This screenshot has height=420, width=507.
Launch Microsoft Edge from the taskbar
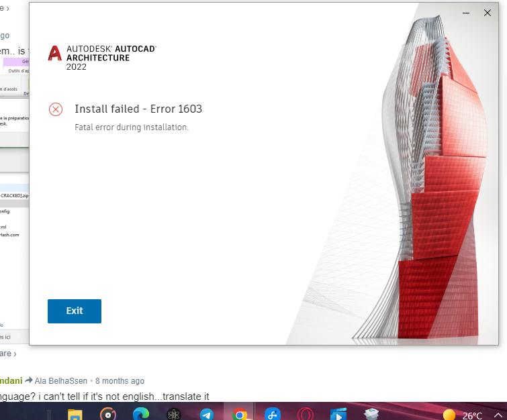coord(141,414)
